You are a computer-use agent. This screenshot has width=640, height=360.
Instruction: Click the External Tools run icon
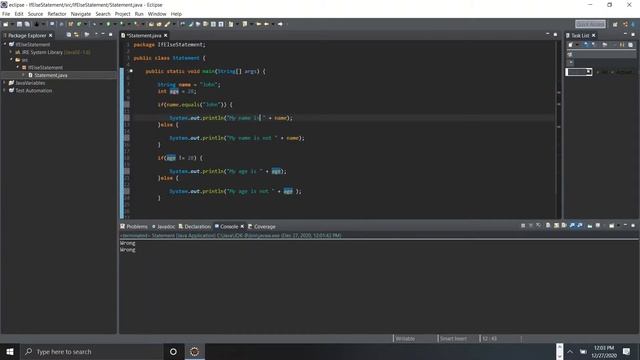pos(136,24)
